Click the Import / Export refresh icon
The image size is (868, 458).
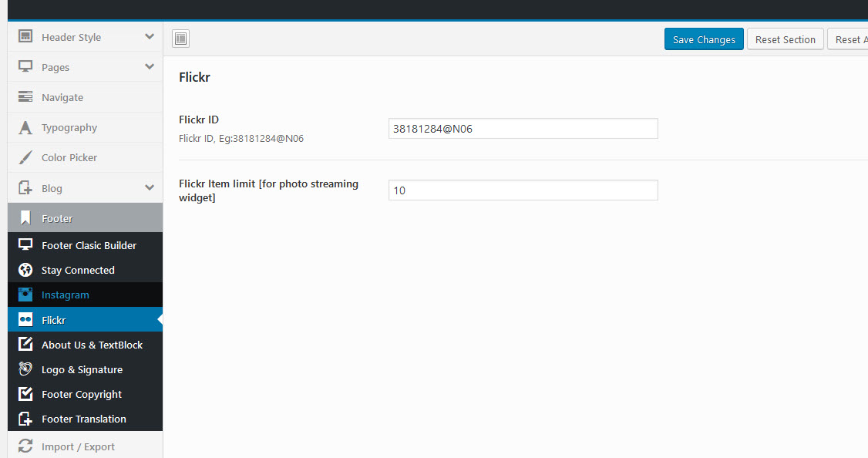pos(25,446)
